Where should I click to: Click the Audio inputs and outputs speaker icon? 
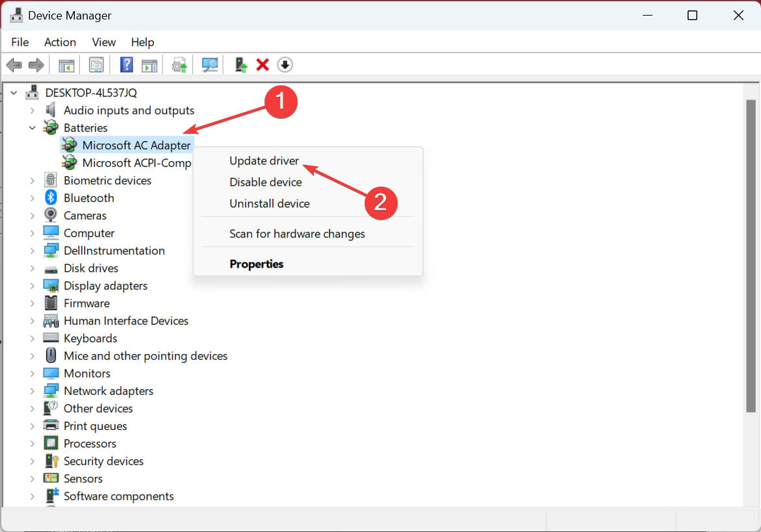click(51, 110)
